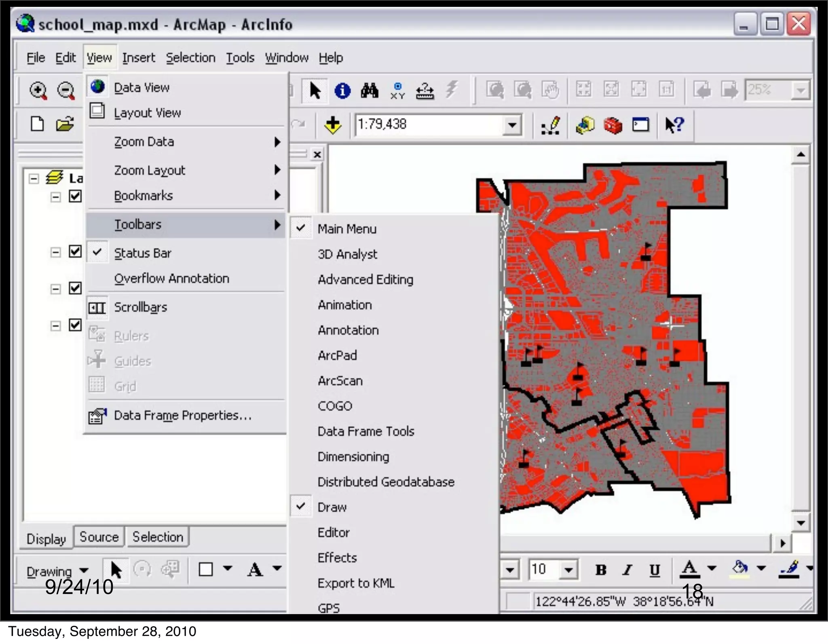Open the font size 10 dropdown

click(568, 570)
